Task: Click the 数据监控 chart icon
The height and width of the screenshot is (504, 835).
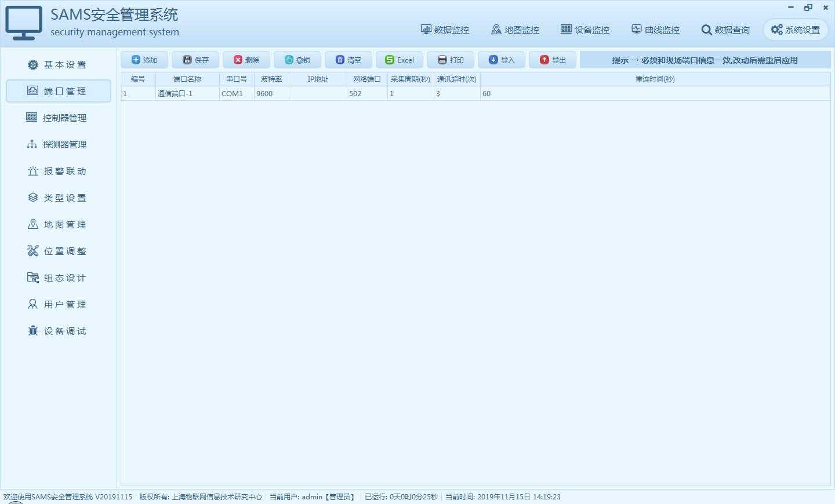Action: 426,29
